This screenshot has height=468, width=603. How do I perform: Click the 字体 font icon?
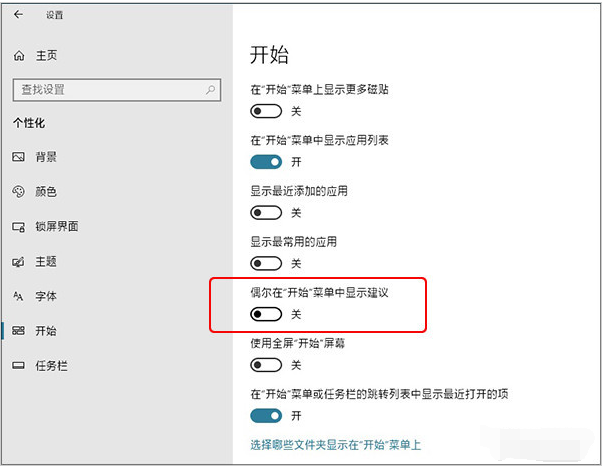[18, 297]
